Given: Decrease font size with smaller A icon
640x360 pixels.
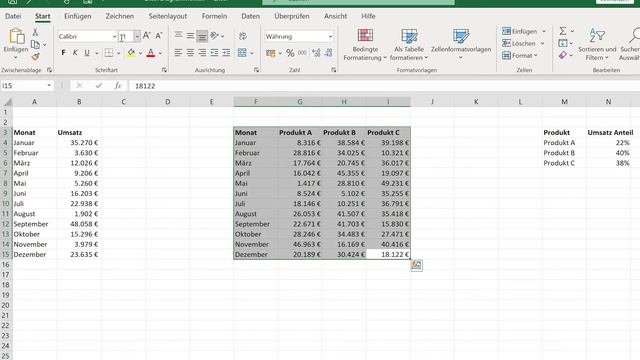Looking at the screenshot, I should (159, 36).
